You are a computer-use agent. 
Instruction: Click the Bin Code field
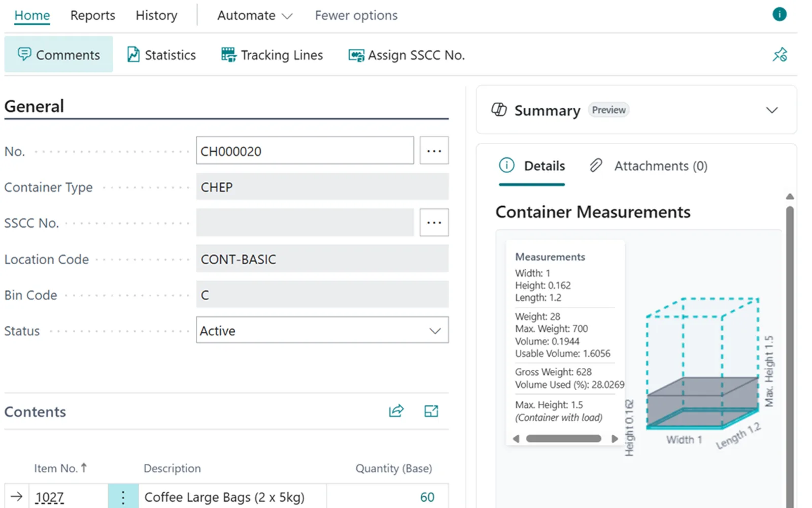coord(322,295)
